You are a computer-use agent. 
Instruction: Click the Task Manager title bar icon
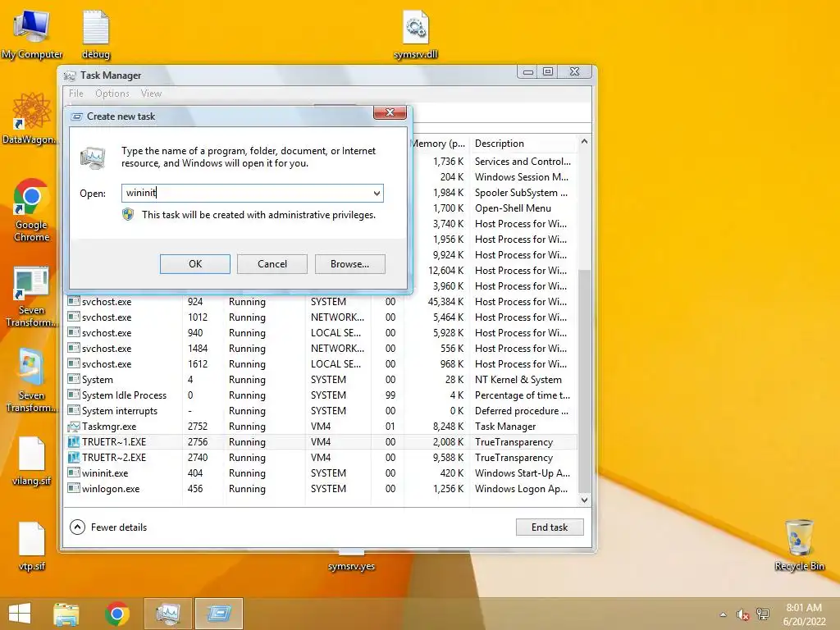(x=71, y=75)
